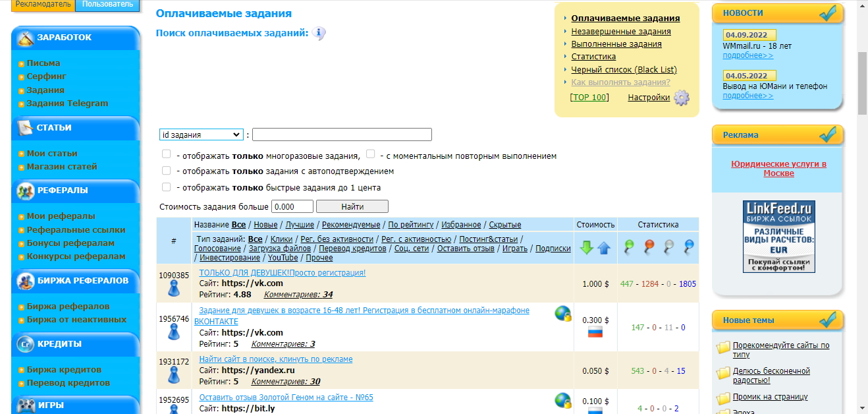Click the gear icon beside Настройки

(x=682, y=98)
